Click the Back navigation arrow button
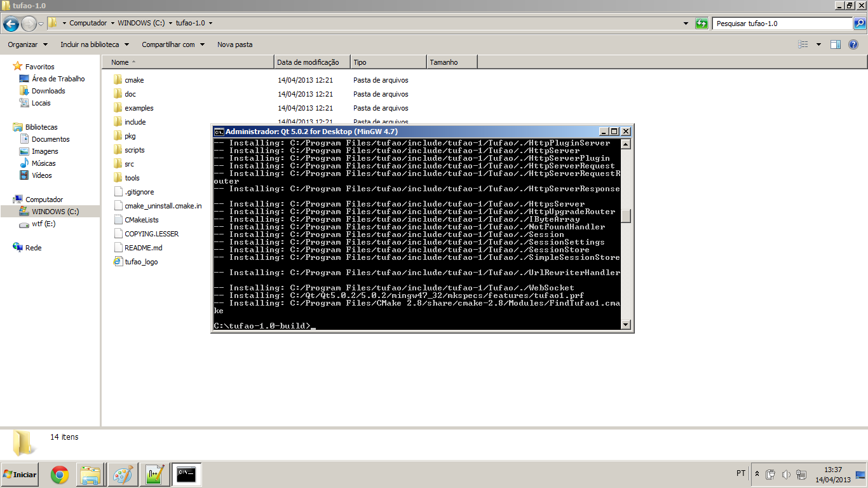Screen dimensions: 868x488 (x=11, y=24)
